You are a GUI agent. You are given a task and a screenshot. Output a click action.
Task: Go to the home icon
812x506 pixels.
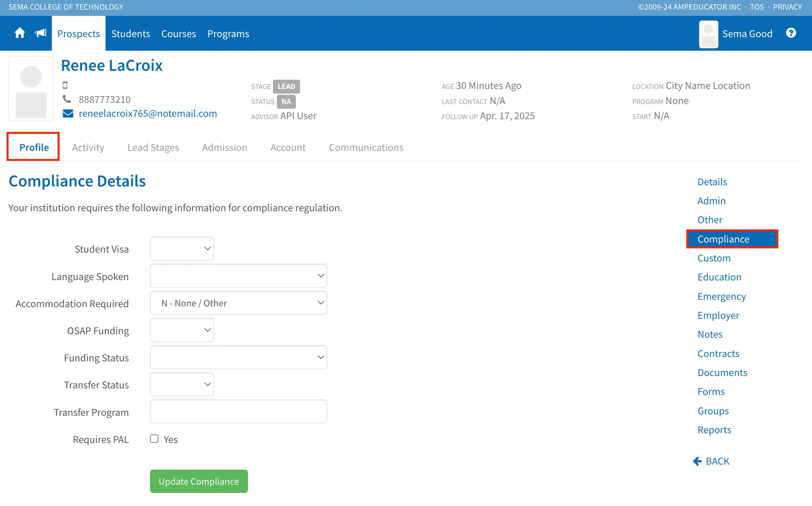tap(20, 33)
